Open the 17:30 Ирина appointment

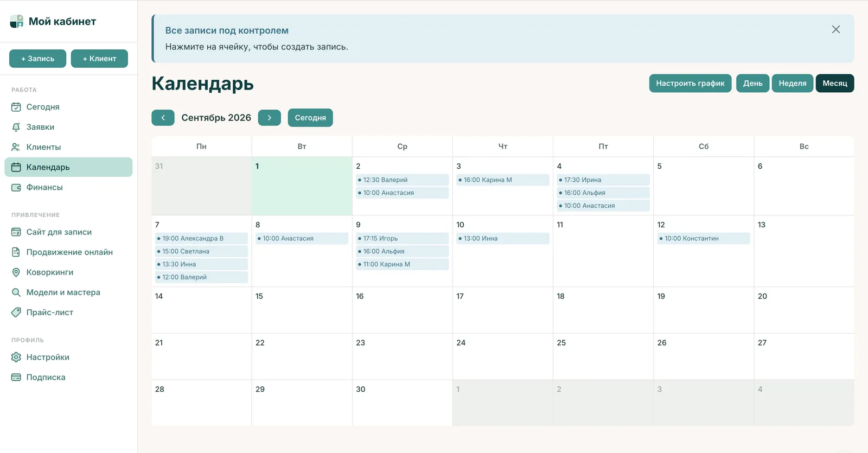click(x=603, y=180)
